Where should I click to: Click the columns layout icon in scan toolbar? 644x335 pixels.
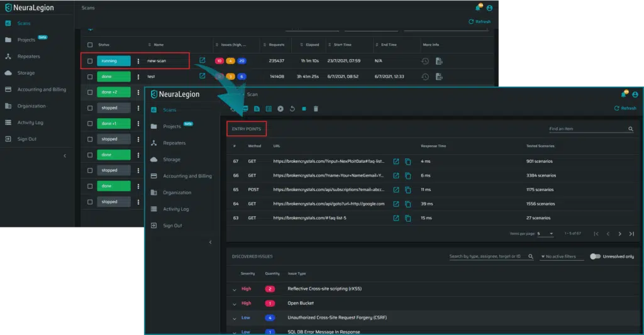pyautogui.click(x=269, y=109)
